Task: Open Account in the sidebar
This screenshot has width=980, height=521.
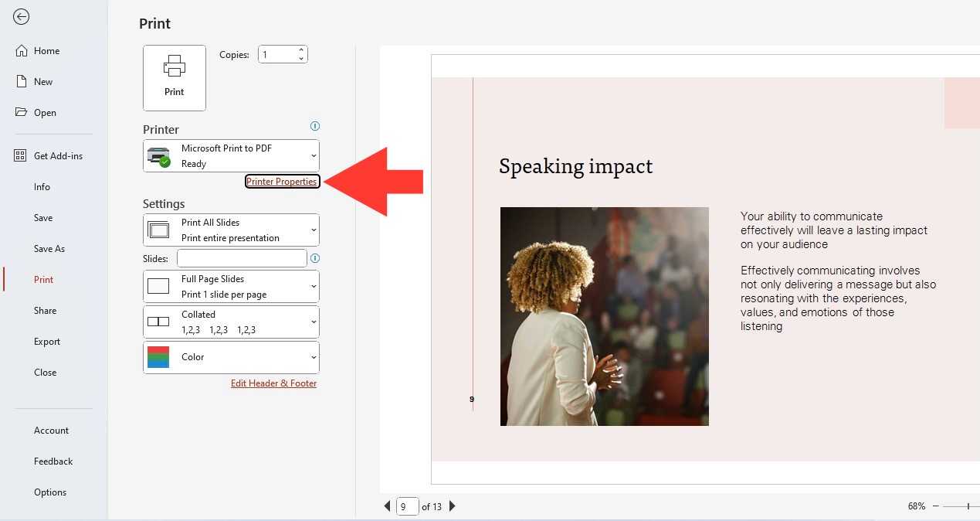Action: coord(51,431)
